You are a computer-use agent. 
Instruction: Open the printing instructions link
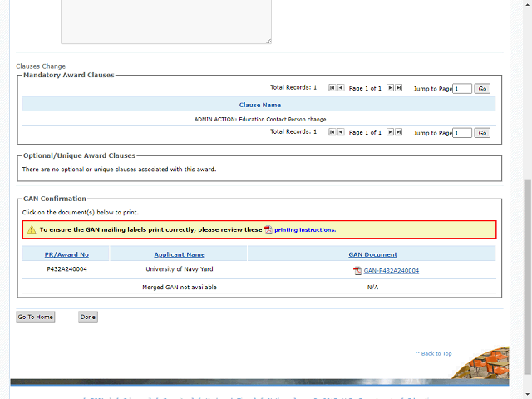coord(304,229)
